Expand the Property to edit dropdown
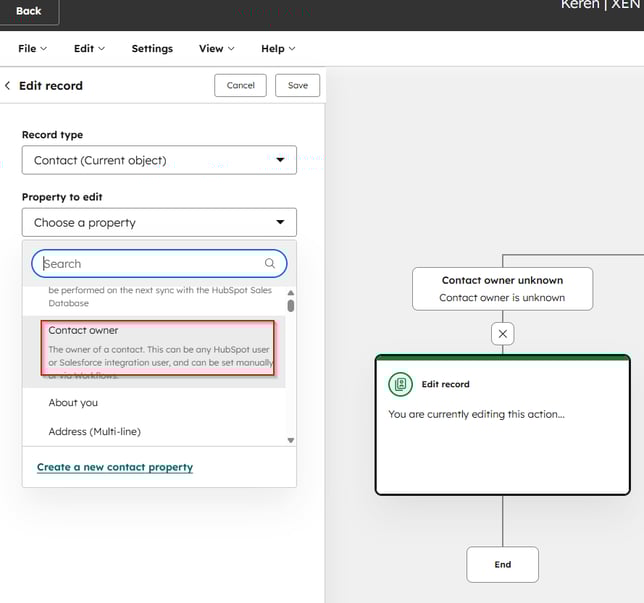The image size is (644, 603). coord(159,222)
